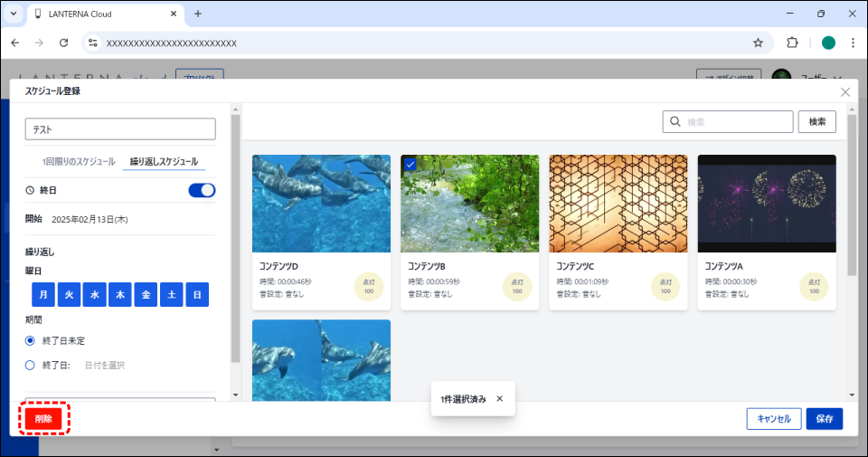Image resolution: width=868 pixels, height=457 pixels.
Task: Select the 終了日 radio option
Action: (31, 366)
